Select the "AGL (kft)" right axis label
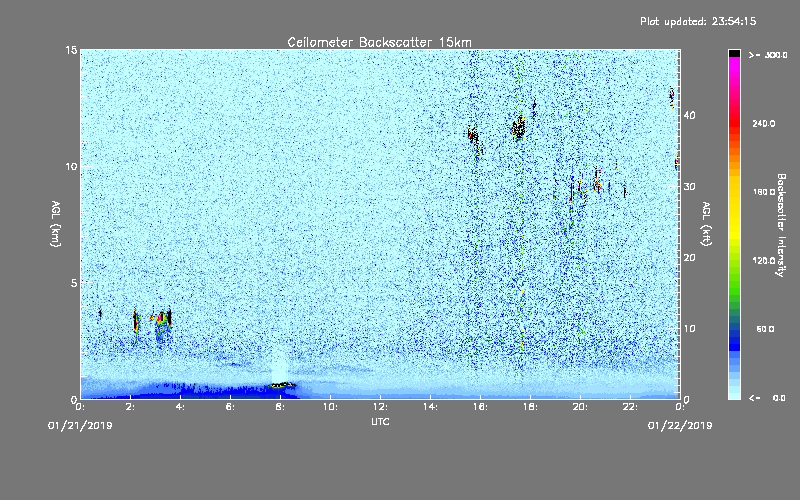 (706, 223)
